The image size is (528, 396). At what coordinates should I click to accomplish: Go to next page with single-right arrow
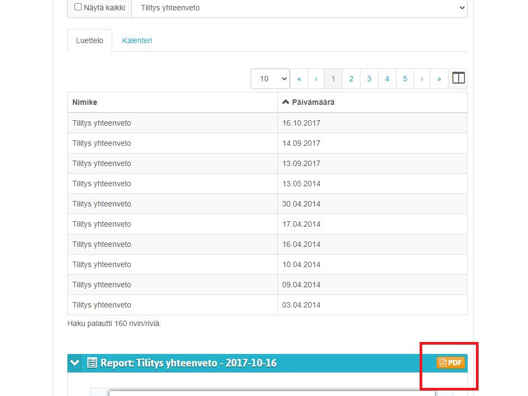422,79
